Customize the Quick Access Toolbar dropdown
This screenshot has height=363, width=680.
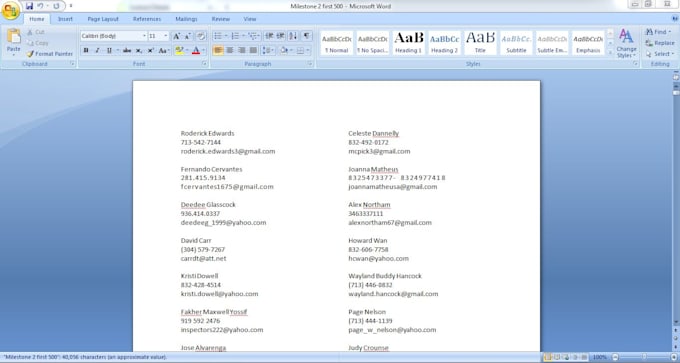pos(71,6)
